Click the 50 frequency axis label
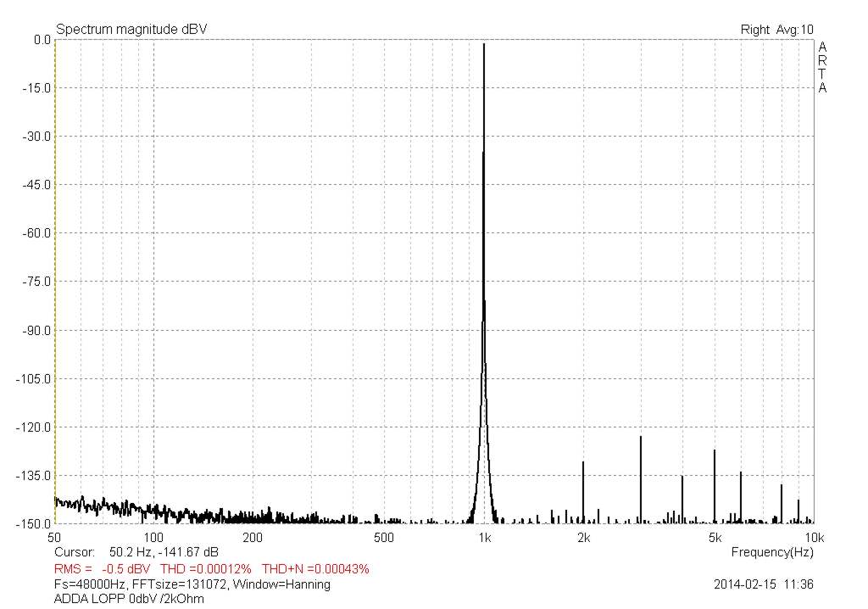 coord(54,538)
